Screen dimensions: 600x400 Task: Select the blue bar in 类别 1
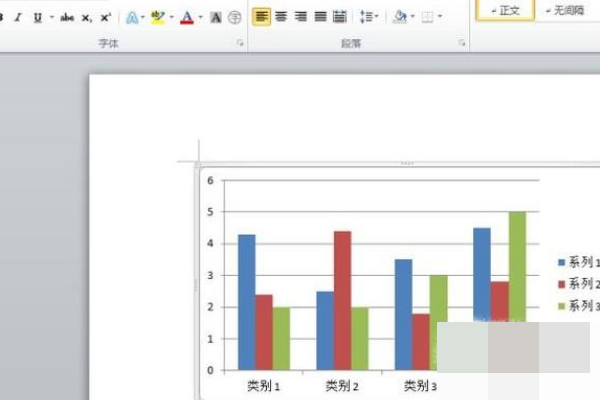246,302
